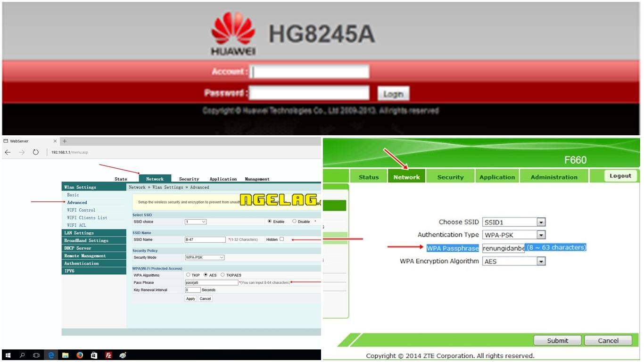This screenshot has width=644, height=362.
Task: Open the Management tab in WebServer page
Action: click(257, 179)
